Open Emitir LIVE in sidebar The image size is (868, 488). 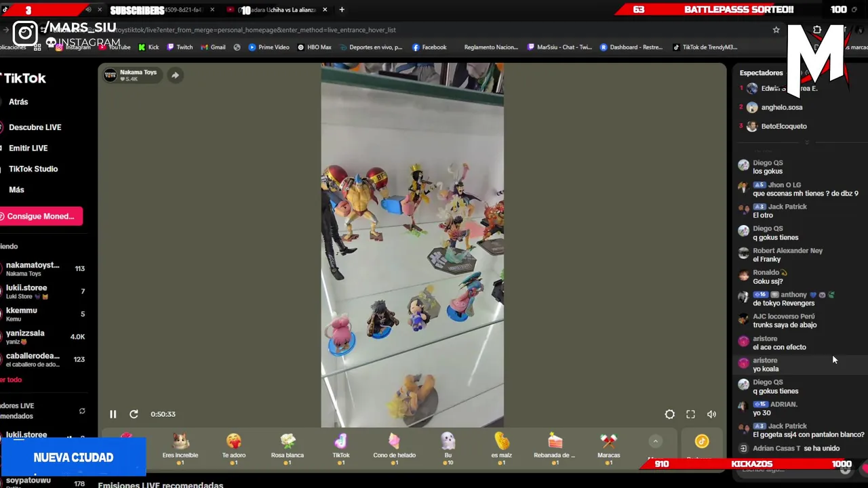(28, 148)
